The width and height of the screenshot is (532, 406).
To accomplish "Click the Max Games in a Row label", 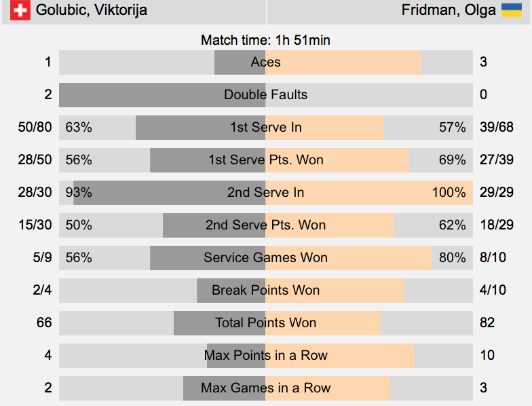I will coord(265,388).
